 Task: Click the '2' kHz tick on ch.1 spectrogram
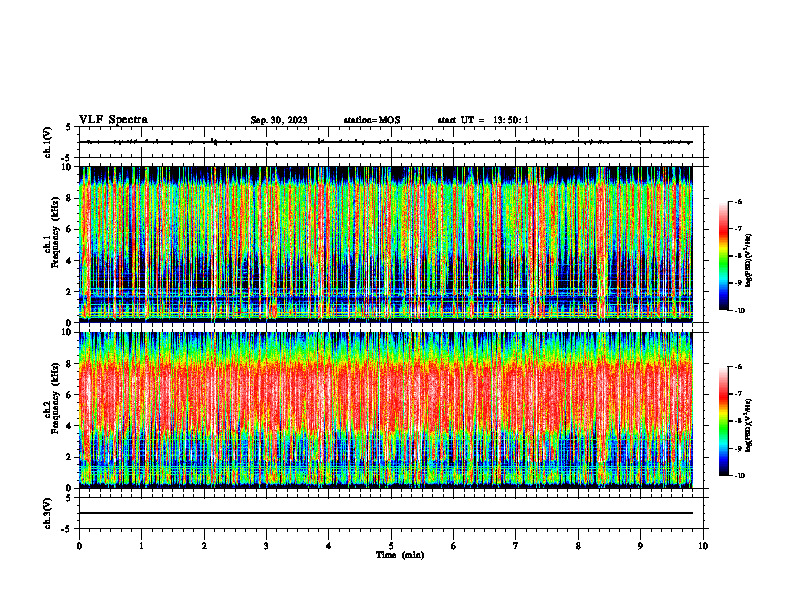[x=70, y=291]
